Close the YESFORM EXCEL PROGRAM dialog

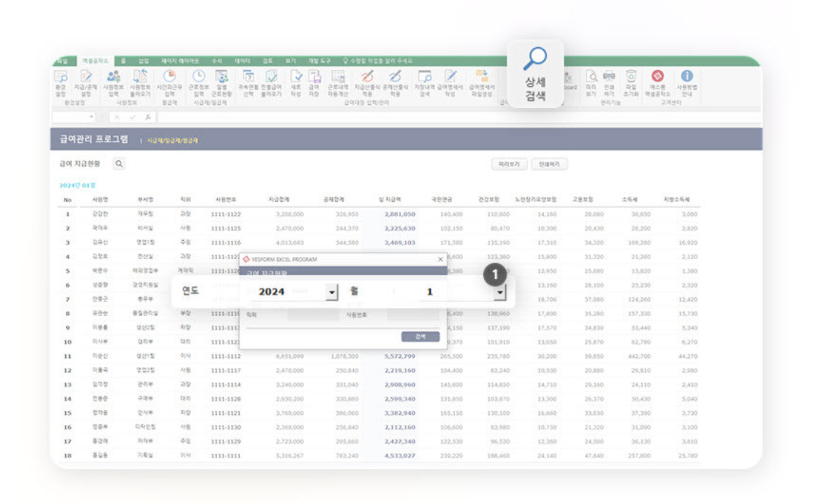coord(441,259)
